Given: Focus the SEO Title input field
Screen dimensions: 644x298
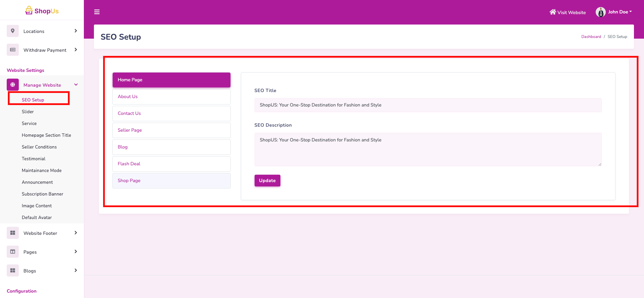Looking at the screenshot, I should tap(428, 105).
